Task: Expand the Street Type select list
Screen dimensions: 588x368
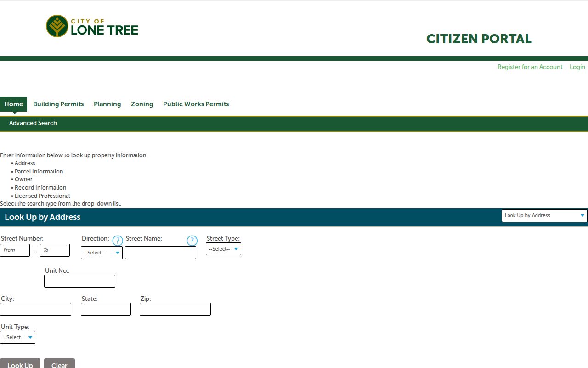Action: pos(223,249)
